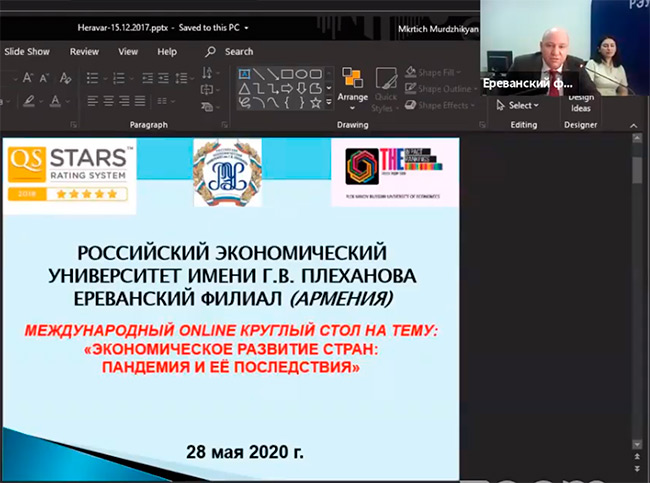Go to previous slide using double-up arrow
This screenshot has width=650, height=483.
pos(637,456)
